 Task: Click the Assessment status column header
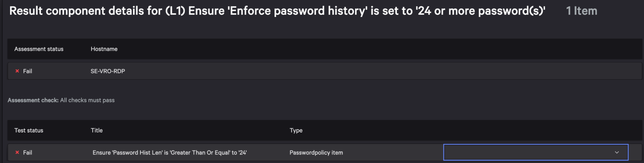click(39, 49)
